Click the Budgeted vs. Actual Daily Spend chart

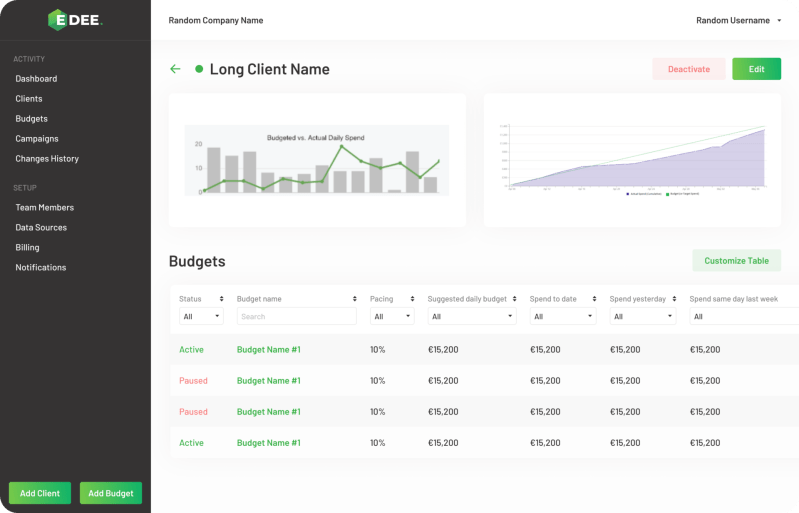pyautogui.click(x=316, y=160)
